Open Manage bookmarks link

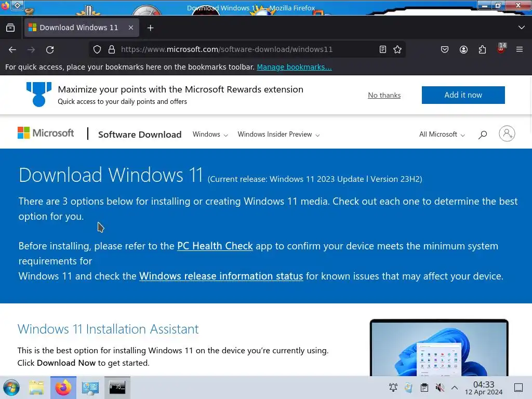click(x=294, y=67)
